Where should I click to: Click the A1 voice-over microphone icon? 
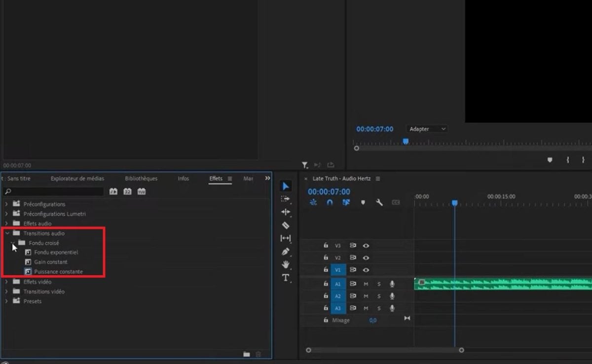click(x=392, y=284)
